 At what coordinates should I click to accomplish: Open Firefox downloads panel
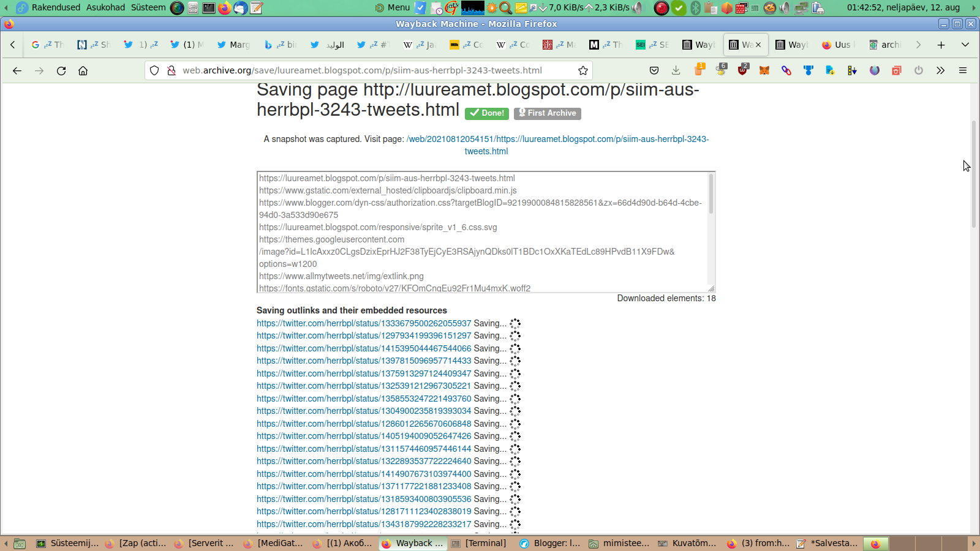click(x=676, y=70)
